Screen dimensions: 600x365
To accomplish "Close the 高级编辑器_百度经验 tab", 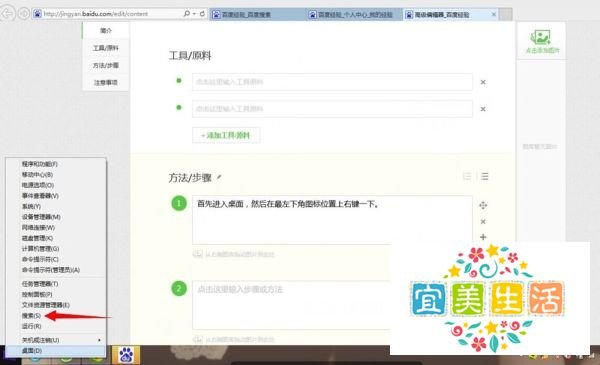I will (494, 15).
